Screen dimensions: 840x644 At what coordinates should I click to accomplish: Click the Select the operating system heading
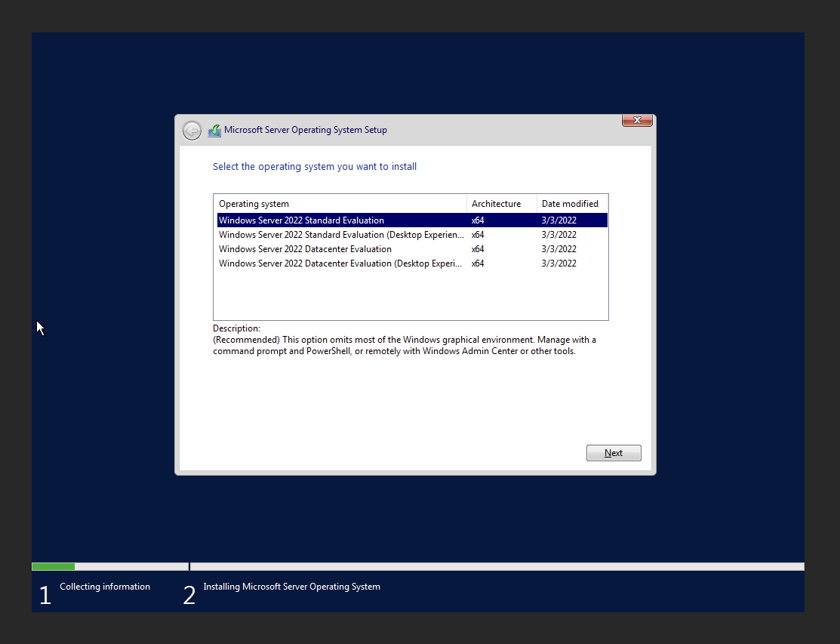315,167
